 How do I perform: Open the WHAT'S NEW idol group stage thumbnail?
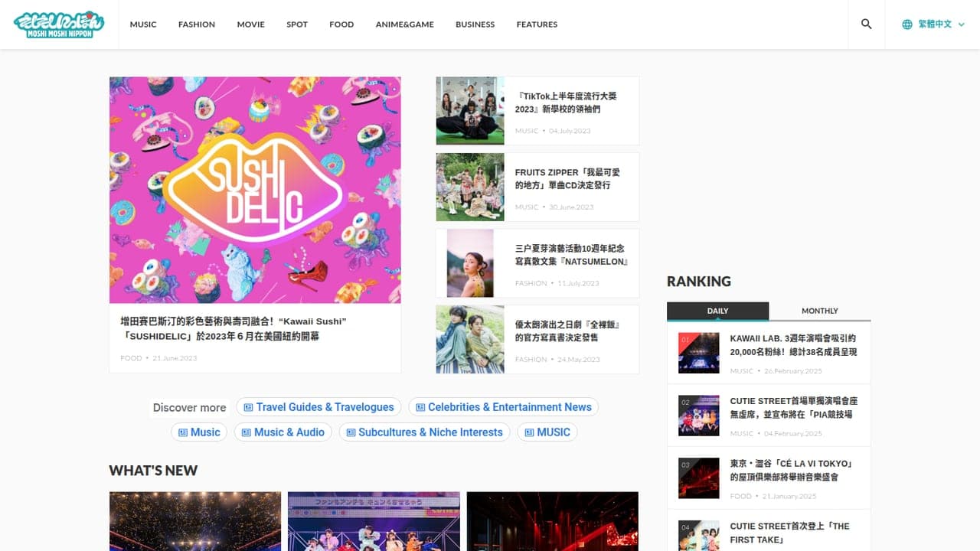click(374, 522)
